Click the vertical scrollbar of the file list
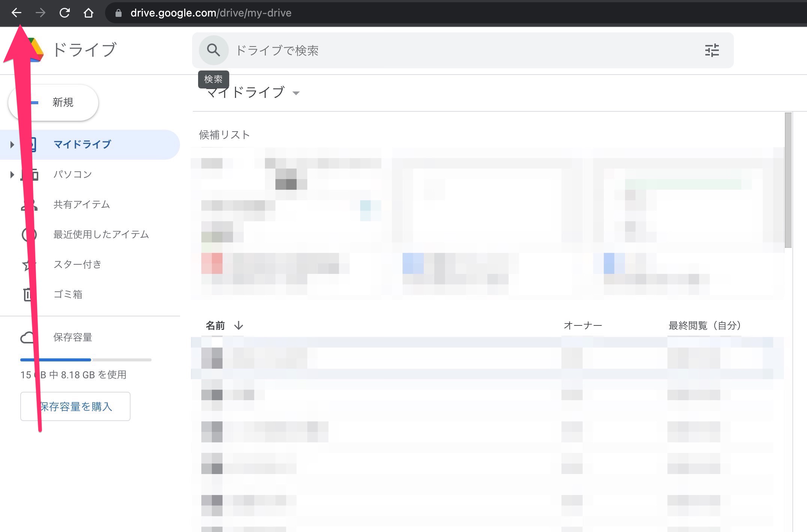The width and height of the screenshot is (807, 532). click(788, 180)
